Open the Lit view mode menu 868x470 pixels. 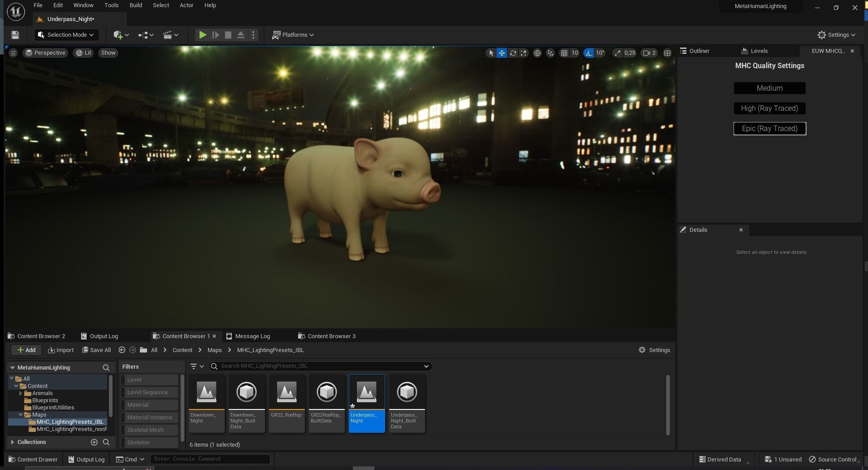pyautogui.click(x=84, y=53)
